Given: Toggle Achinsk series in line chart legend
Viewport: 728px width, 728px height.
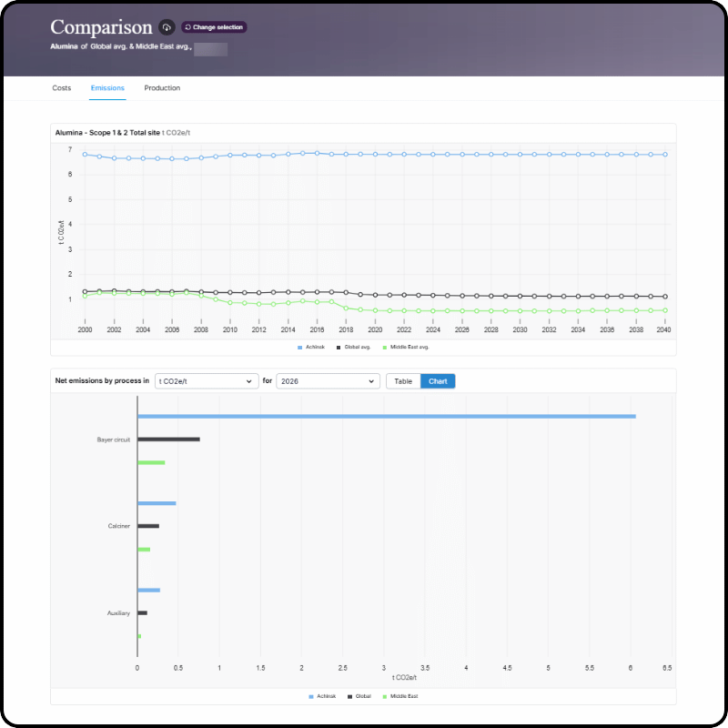Looking at the screenshot, I should click(x=311, y=348).
